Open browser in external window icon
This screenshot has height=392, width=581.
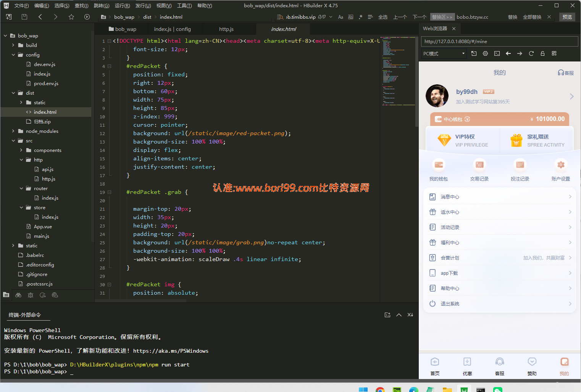474,53
